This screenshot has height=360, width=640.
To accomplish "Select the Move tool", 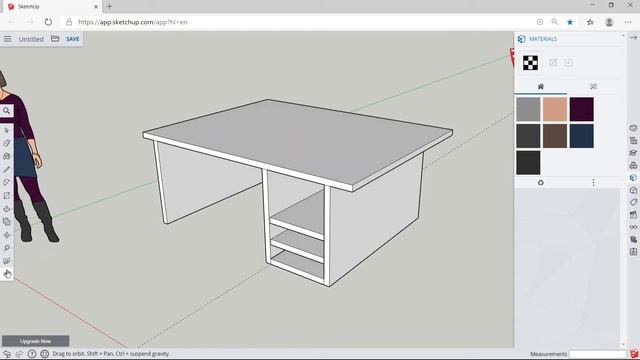I will click(7, 235).
